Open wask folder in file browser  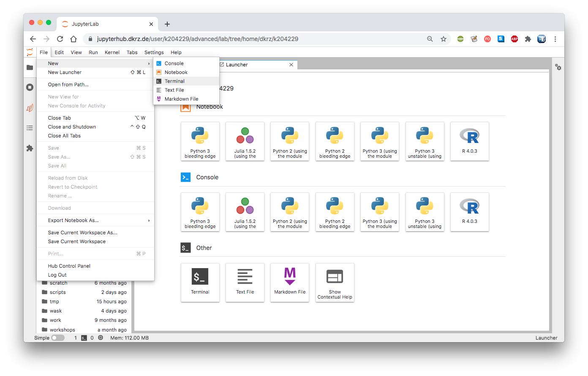(84, 311)
